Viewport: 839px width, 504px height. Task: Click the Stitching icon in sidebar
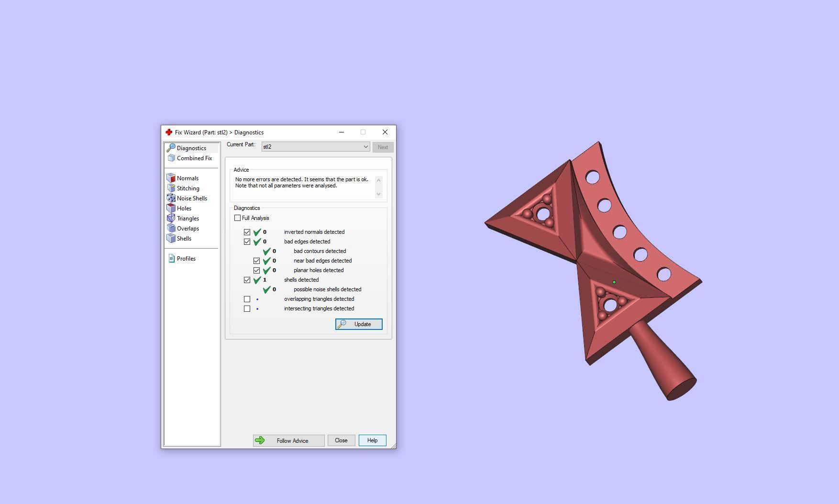[171, 188]
